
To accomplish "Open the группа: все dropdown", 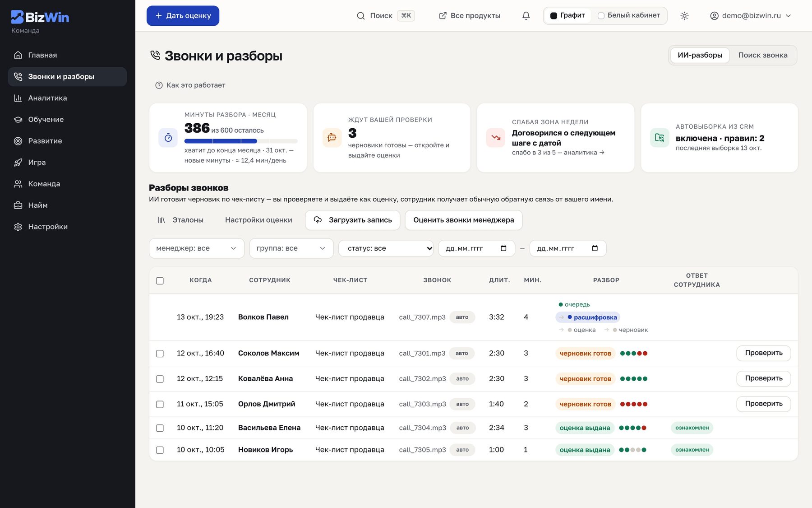I will pos(291,248).
